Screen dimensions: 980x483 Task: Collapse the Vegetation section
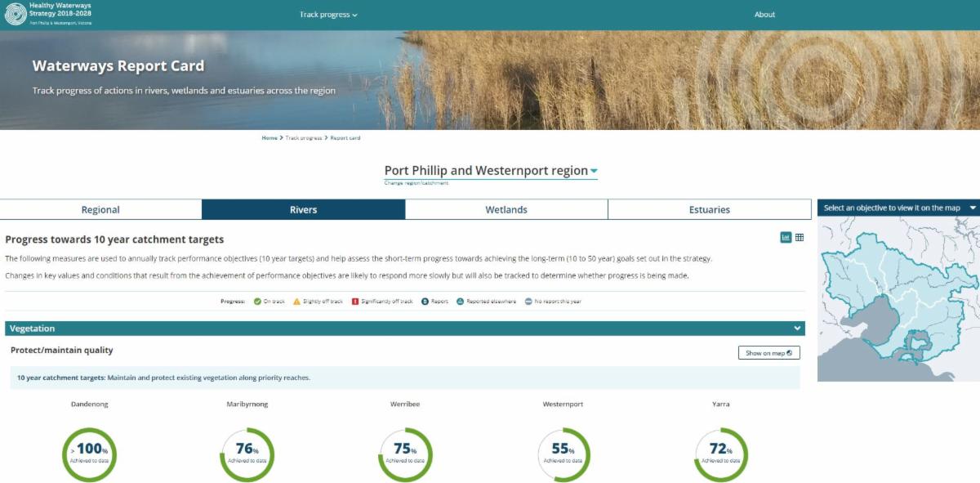click(x=797, y=329)
